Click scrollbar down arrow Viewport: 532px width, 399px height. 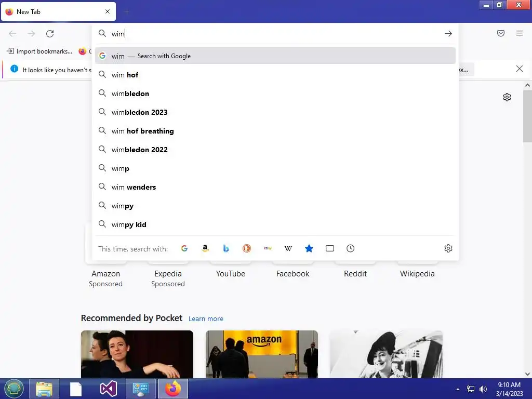(527, 374)
